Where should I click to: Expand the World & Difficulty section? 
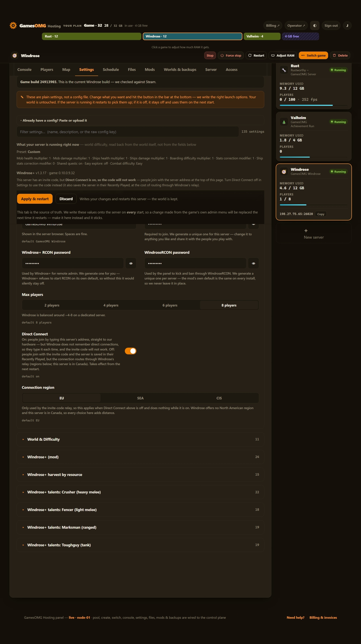click(140, 439)
